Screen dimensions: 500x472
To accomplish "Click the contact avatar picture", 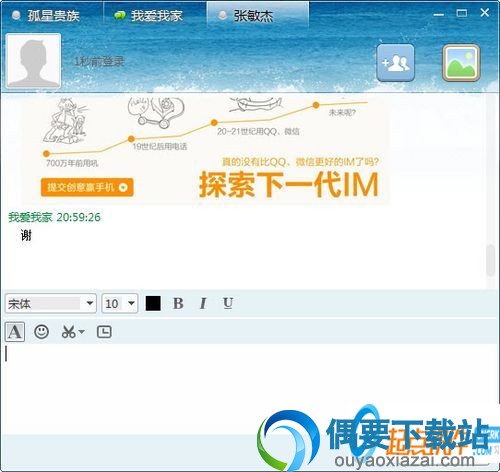I will pos(34,60).
